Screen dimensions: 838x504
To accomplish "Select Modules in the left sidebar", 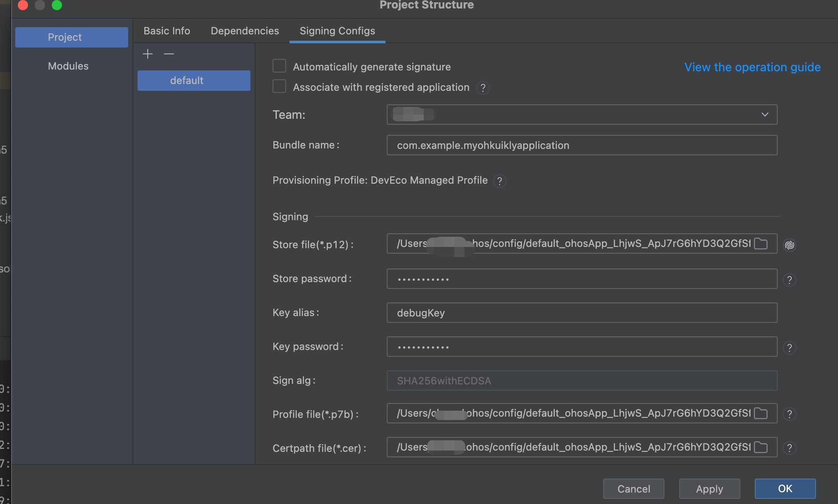I will pos(68,66).
